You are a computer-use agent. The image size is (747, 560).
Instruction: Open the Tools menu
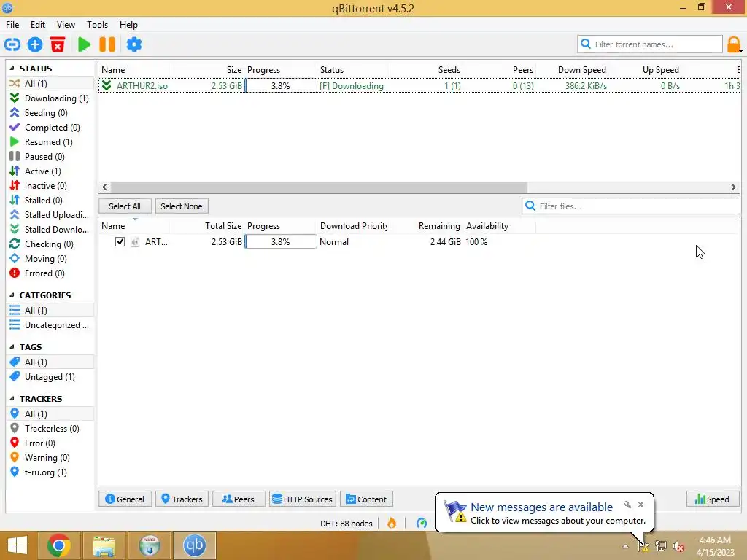click(x=97, y=25)
